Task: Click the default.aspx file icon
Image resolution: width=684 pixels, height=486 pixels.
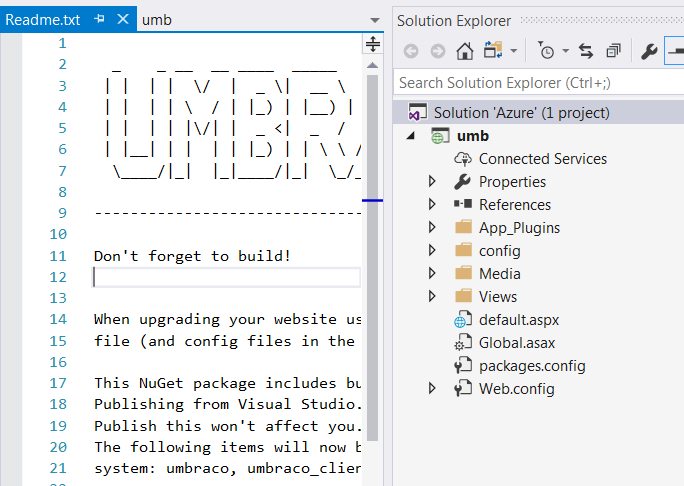Action: coord(463,319)
